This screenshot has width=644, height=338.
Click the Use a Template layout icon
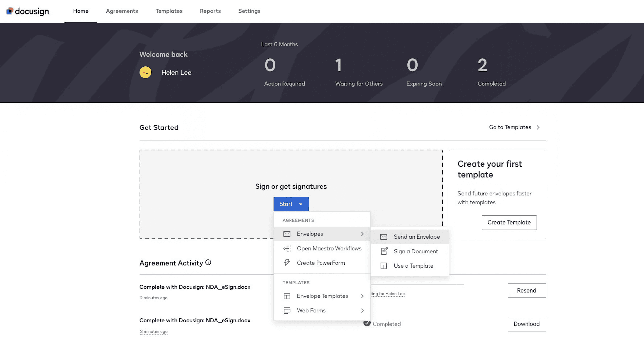pos(384,266)
